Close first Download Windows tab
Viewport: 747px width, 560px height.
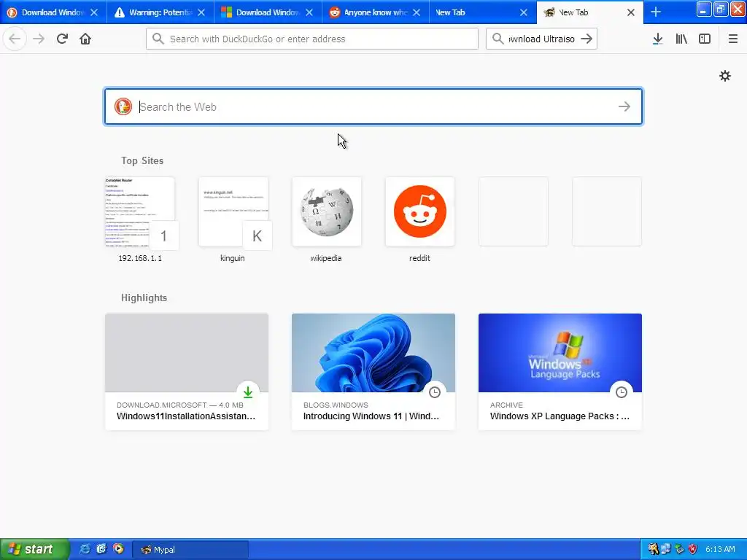click(x=94, y=12)
